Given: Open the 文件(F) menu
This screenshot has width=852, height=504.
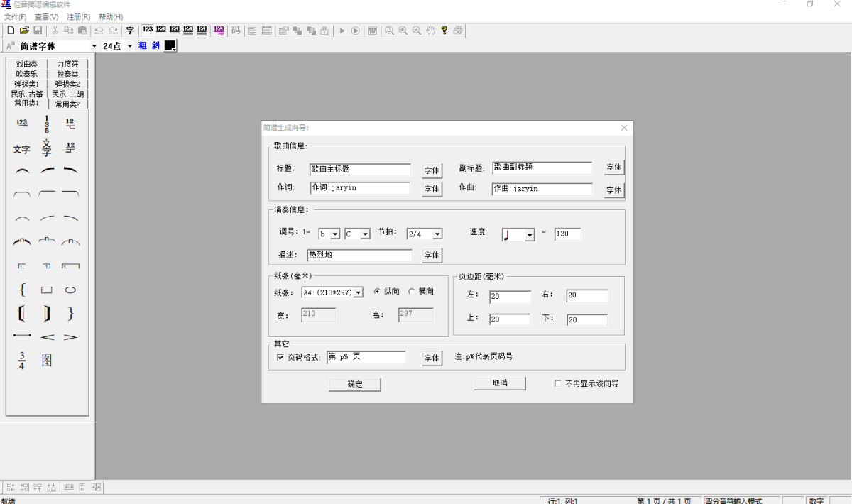Looking at the screenshot, I should tap(16, 16).
